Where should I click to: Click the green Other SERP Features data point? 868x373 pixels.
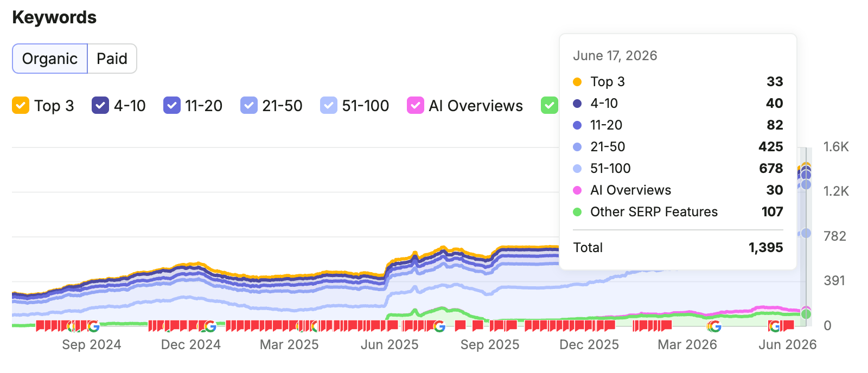click(x=806, y=314)
